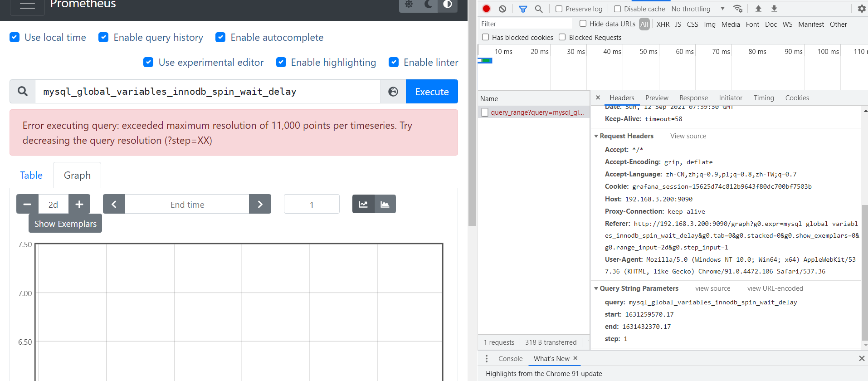Check Hide data URLs
Viewport: 868px width, 381px height.
click(583, 24)
